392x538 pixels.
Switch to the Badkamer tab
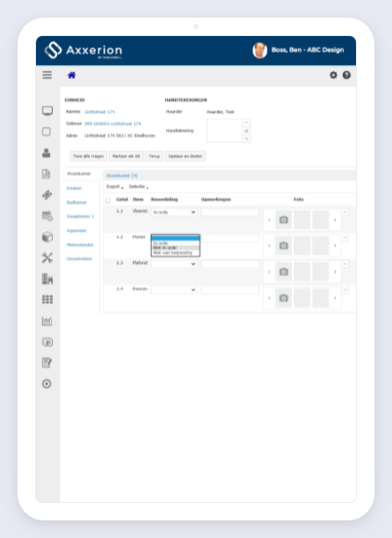pos(76,202)
